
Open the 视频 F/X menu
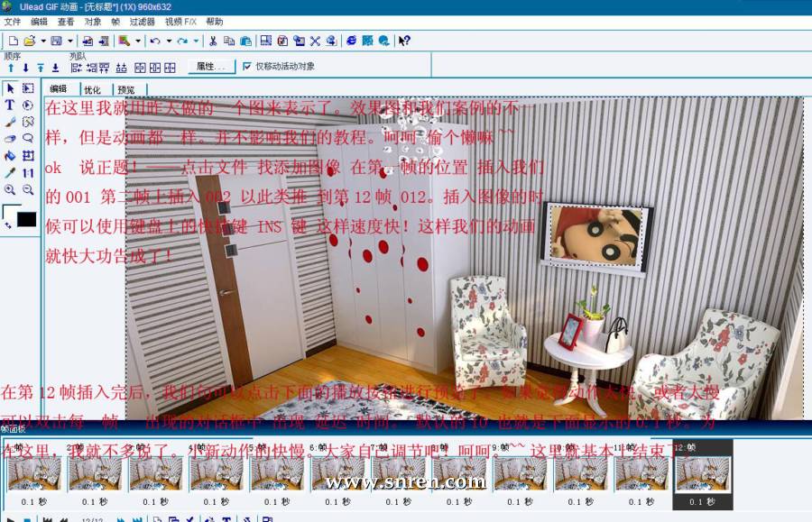tap(180, 22)
